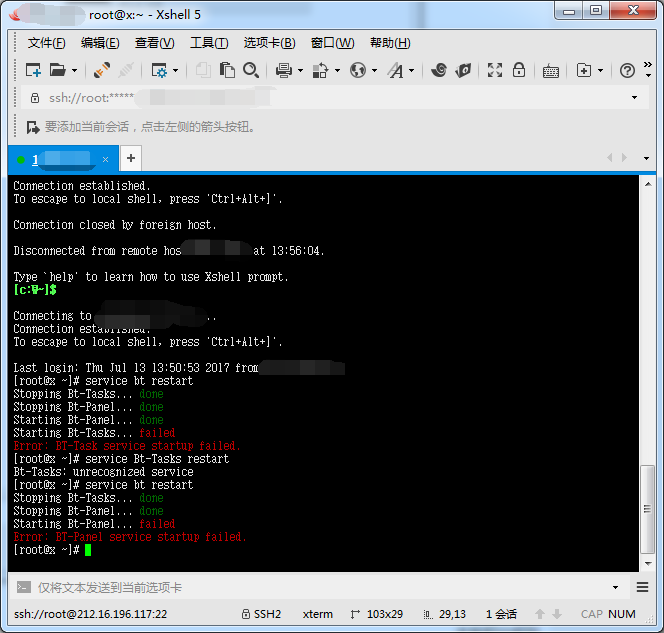
Task: Click the Copy toolbar icon
Action: click(203, 70)
